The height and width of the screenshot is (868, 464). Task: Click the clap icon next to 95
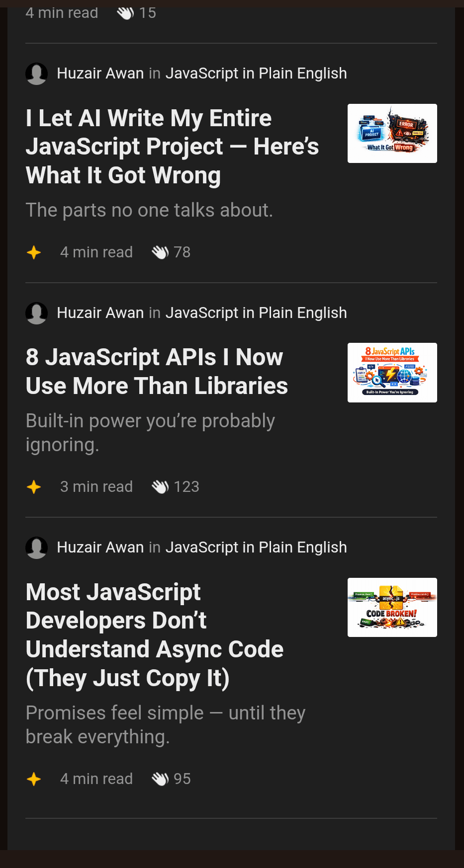[160, 779]
